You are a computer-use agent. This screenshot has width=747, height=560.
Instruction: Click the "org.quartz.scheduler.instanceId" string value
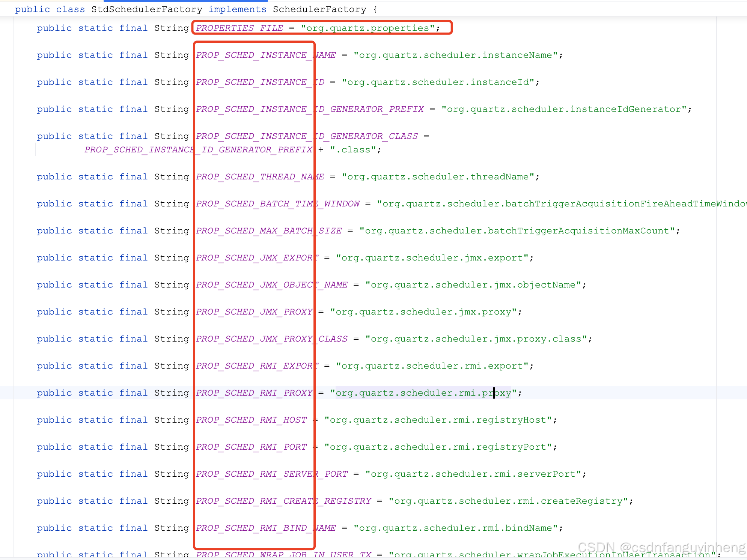[x=438, y=82]
